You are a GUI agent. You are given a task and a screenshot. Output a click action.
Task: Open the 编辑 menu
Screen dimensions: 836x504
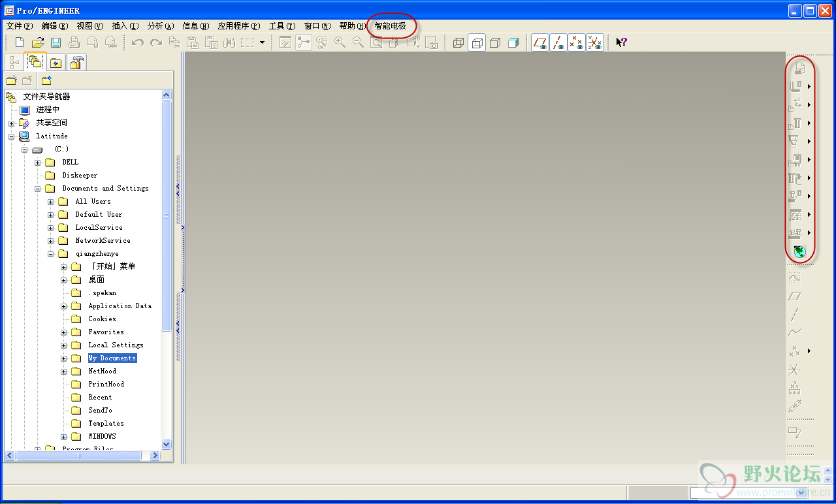point(54,26)
